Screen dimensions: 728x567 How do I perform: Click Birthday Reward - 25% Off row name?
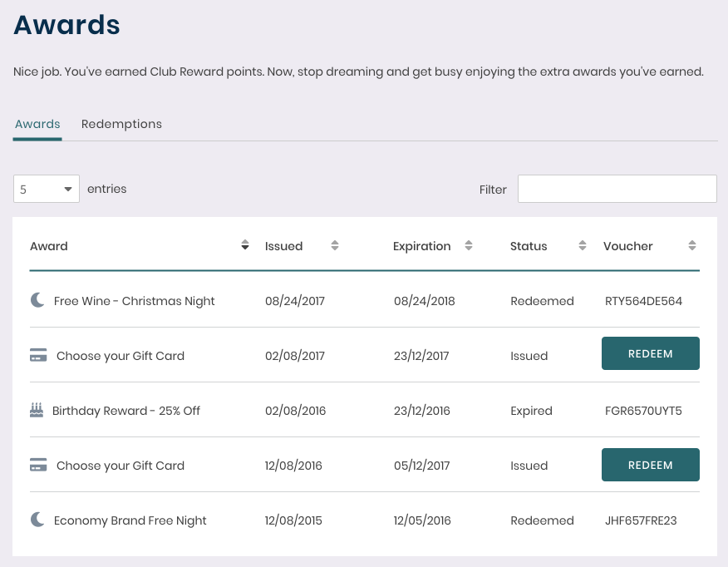(x=125, y=411)
